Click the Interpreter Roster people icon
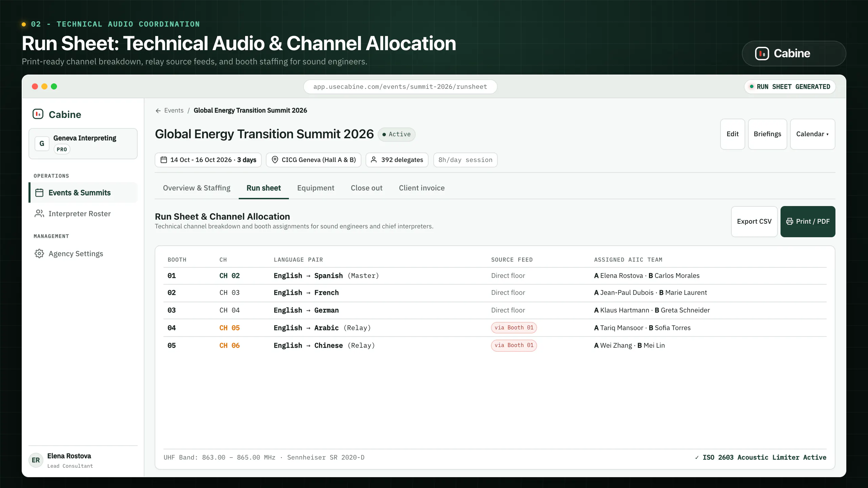 (x=39, y=213)
